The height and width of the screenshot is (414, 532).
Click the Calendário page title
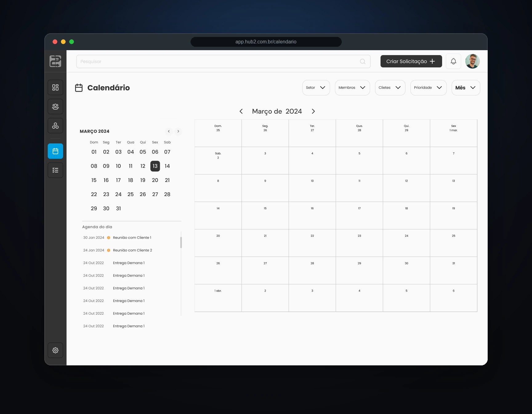click(x=109, y=88)
